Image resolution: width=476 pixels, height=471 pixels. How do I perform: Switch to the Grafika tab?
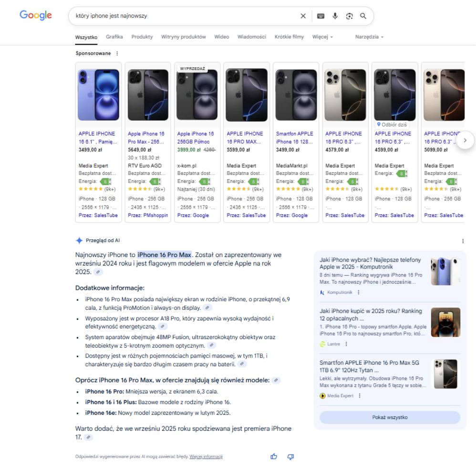pos(114,37)
